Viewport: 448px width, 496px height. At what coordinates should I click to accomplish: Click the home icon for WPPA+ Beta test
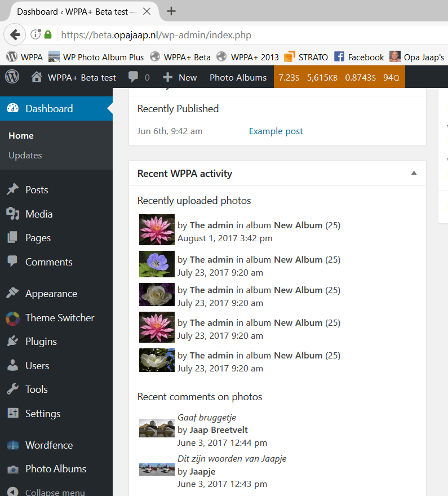(37, 77)
